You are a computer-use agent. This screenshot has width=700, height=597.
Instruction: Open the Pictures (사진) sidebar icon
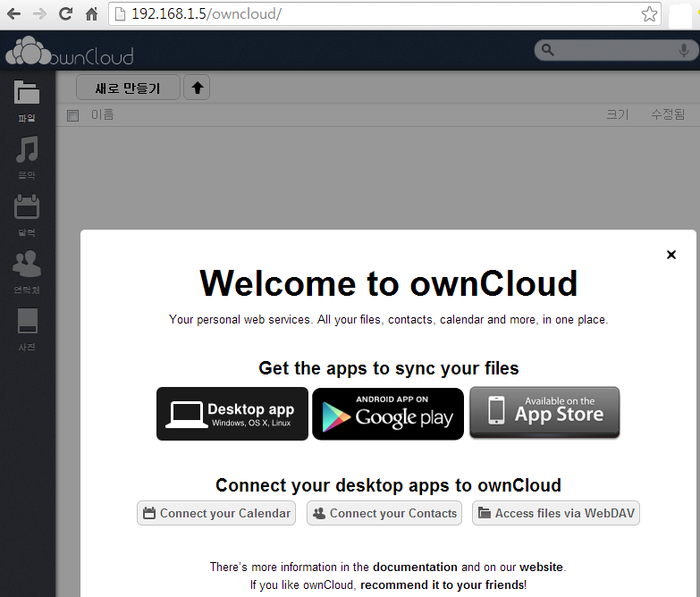(27, 326)
